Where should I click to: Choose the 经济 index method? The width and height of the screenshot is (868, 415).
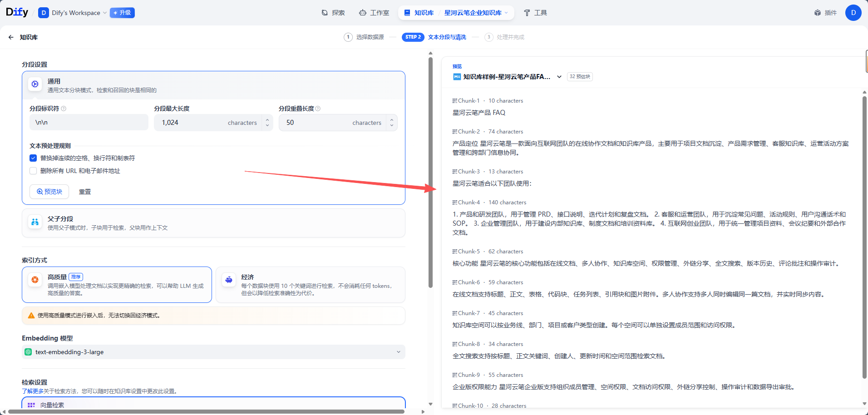(x=311, y=285)
